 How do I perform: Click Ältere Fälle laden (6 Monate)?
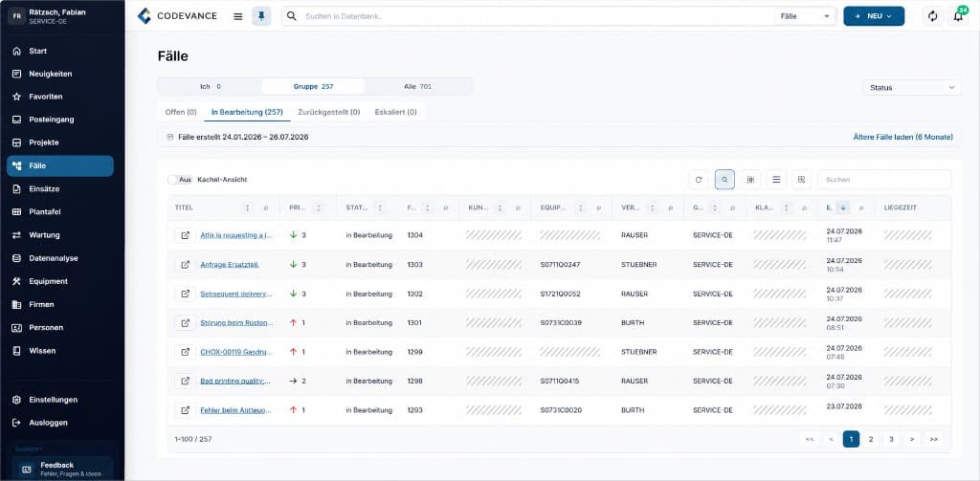tap(903, 137)
